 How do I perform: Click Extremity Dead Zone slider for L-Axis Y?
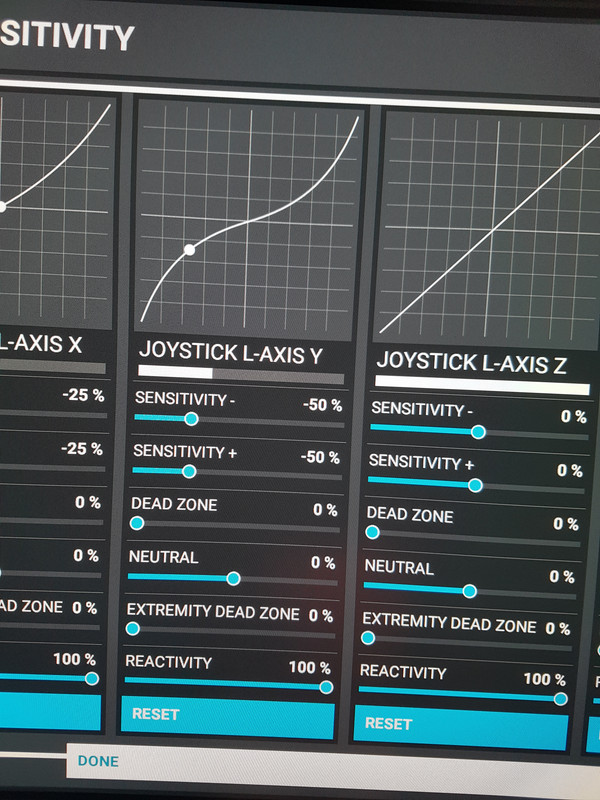[x=231, y=631]
